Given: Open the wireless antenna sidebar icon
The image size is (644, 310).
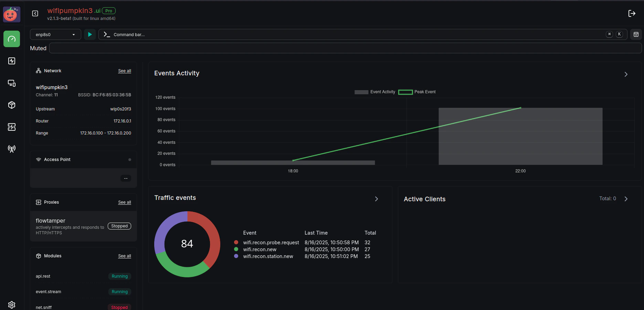Looking at the screenshot, I should (12, 149).
